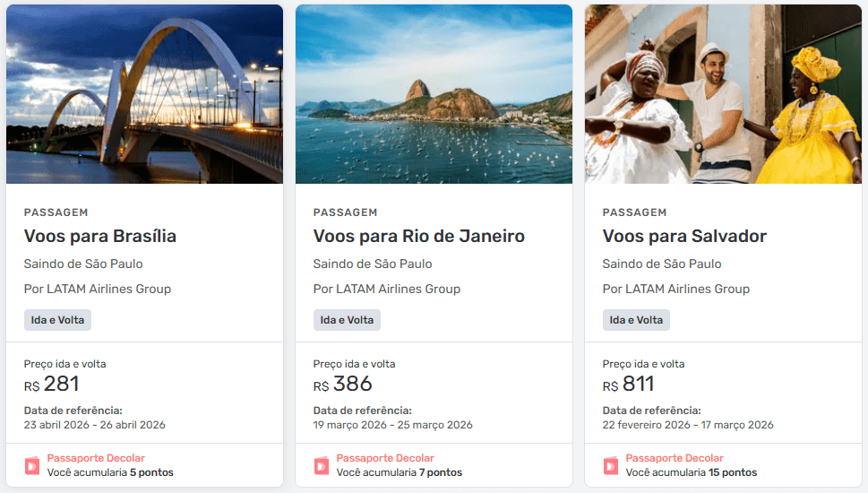Click the Voos para Rio de Janeiro title
Image resolution: width=868 pixels, height=493 pixels.
pyautogui.click(x=418, y=237)
